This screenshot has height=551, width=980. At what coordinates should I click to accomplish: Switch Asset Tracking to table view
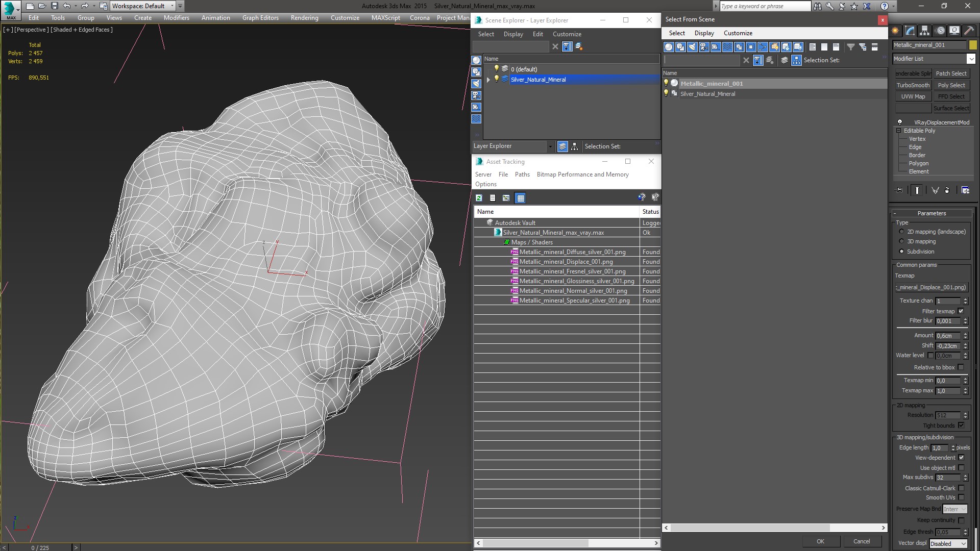pyautogui.click(x=520, y=198)
